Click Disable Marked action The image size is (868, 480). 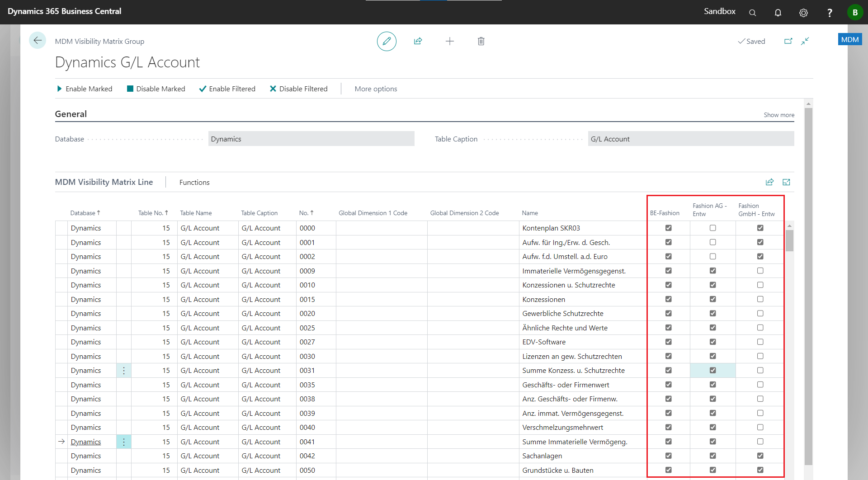[156, 89]
